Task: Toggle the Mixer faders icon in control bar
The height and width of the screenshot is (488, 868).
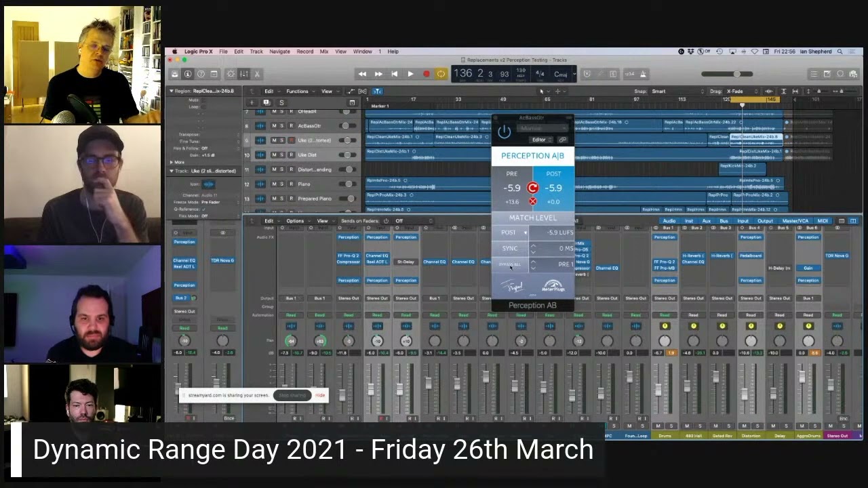Action: (244, 74)
